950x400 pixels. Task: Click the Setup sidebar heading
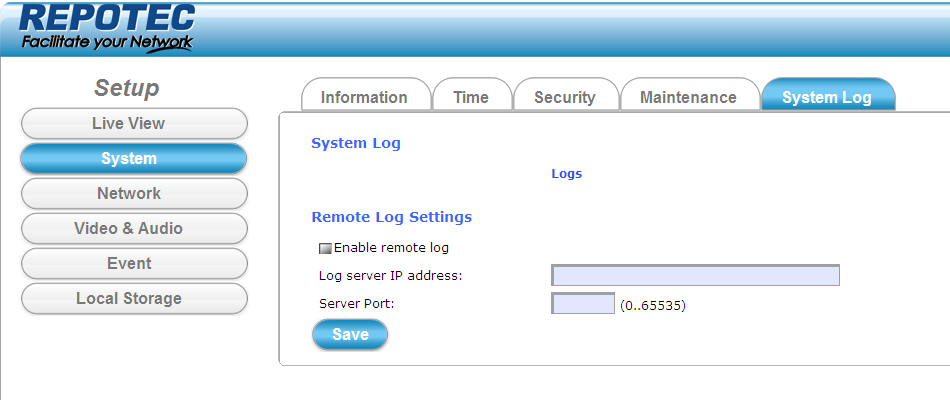click(x=126, y=88)
